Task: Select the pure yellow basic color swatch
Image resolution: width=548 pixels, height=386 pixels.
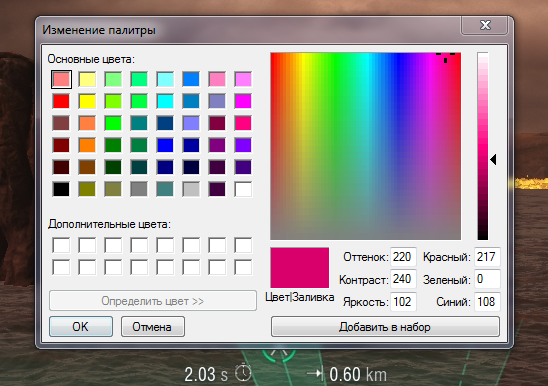Action: coord(87,101)
